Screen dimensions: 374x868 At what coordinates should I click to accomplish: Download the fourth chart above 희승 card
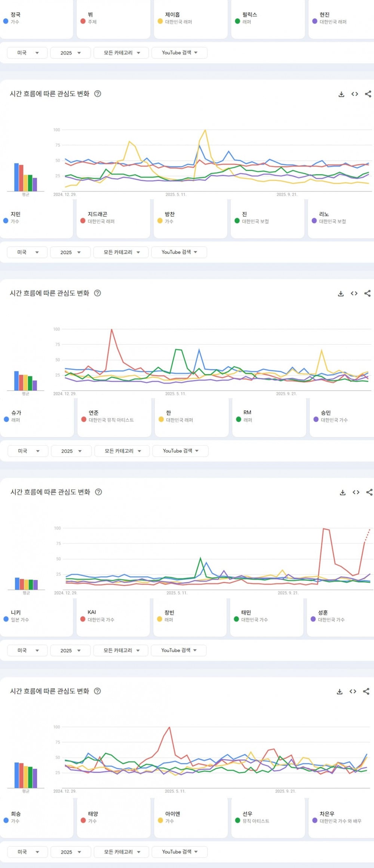point(340,691)
